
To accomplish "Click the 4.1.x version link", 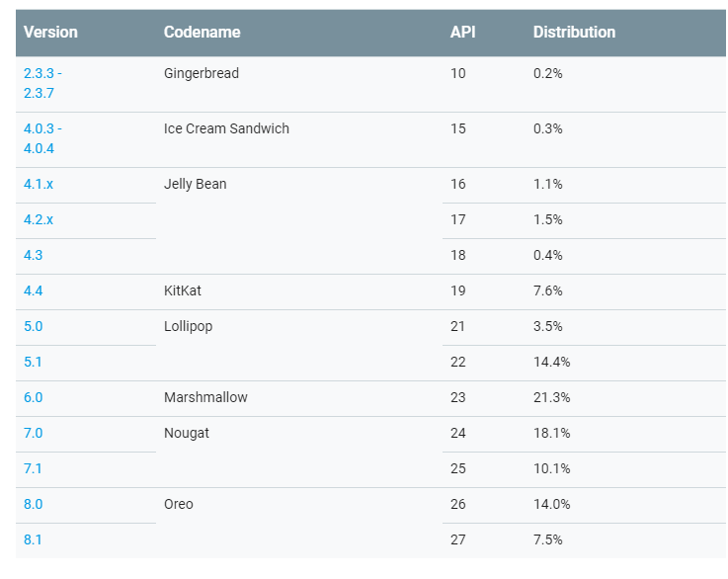I will tap(38, 184).
